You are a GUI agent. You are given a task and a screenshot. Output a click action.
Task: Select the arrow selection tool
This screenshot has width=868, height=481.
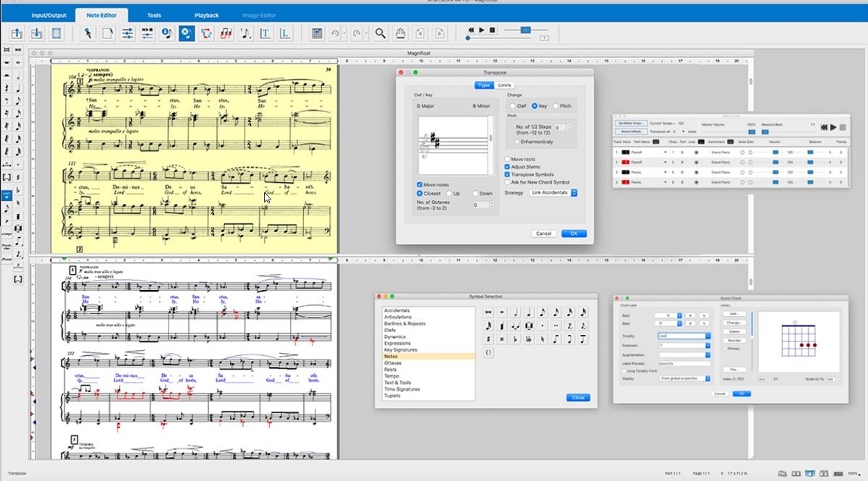coord(88,33)
